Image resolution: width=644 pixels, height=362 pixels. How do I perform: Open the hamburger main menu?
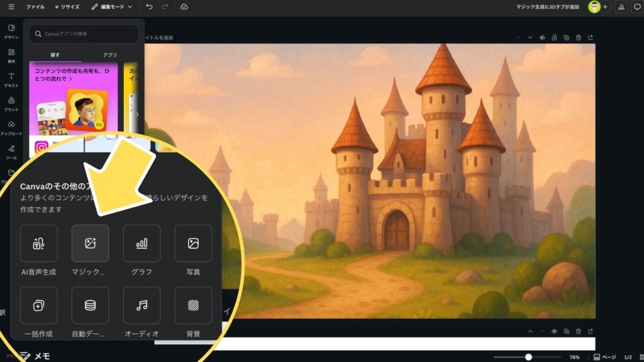(x=11, y=7)
